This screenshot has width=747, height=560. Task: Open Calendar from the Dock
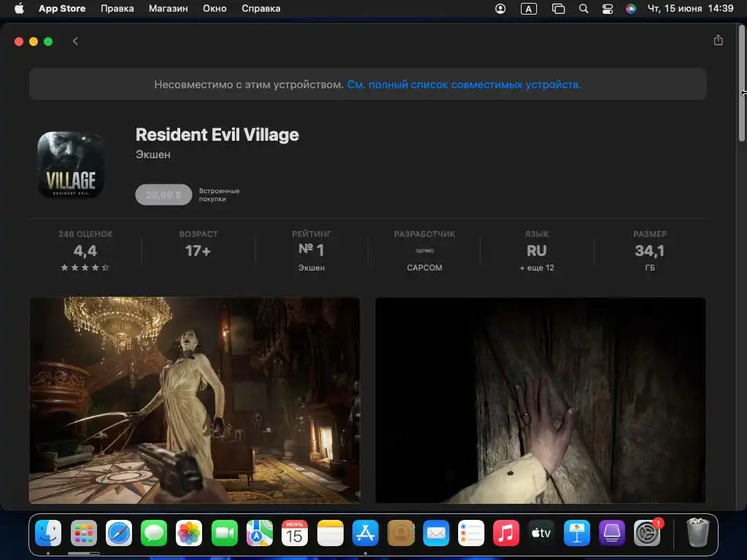click(295, 533)
